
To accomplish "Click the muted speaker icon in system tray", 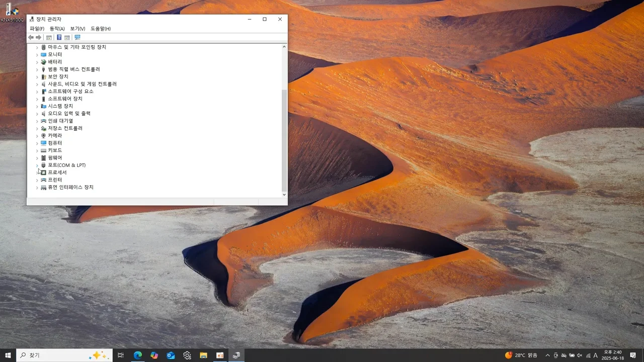I will click(x=580, y=355).
